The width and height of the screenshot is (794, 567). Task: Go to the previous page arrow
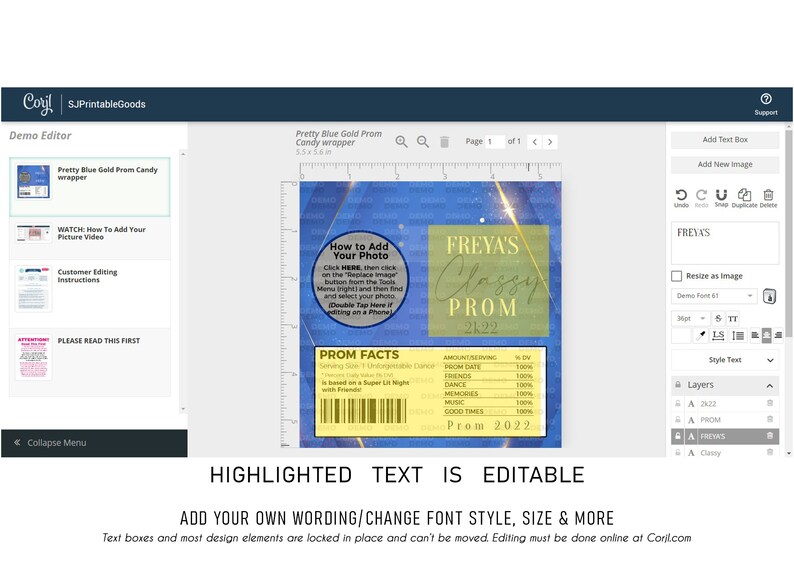535,142
